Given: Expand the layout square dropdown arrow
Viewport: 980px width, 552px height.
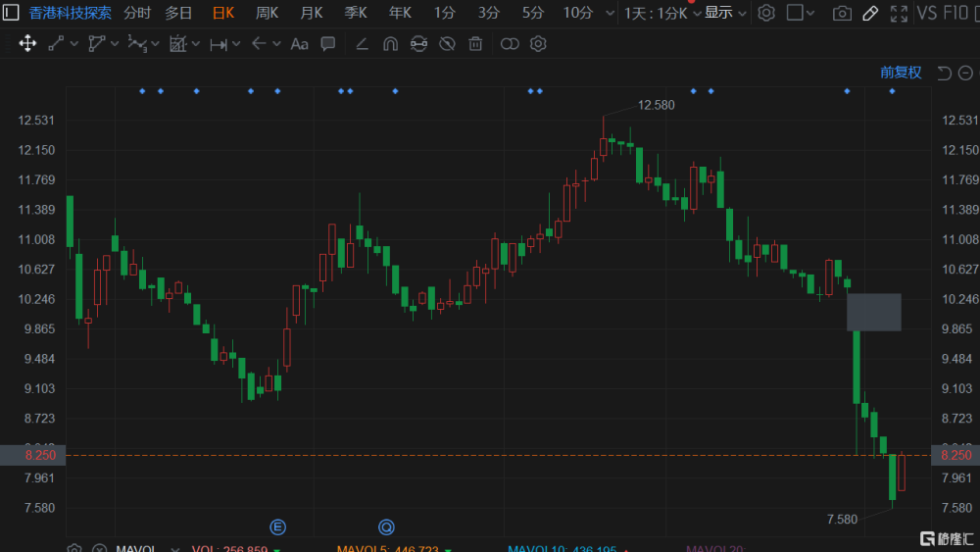Looking at the screenshot, I should pos(810,13).
